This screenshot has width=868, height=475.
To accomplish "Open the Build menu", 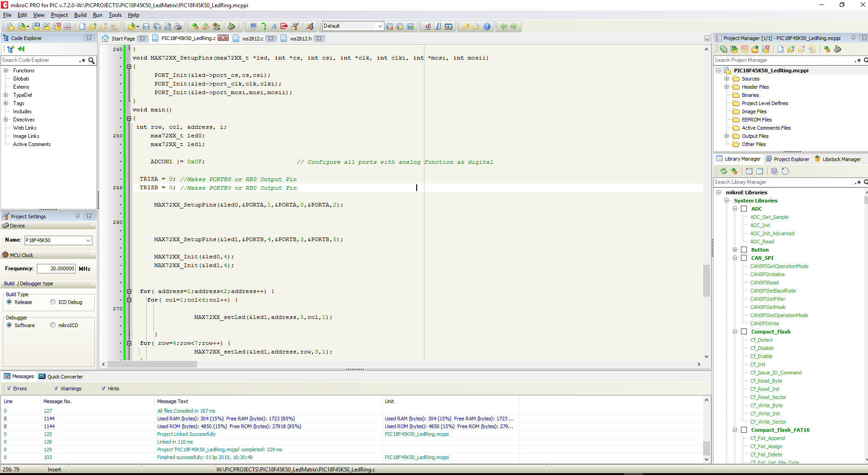I will coord(80,15).
